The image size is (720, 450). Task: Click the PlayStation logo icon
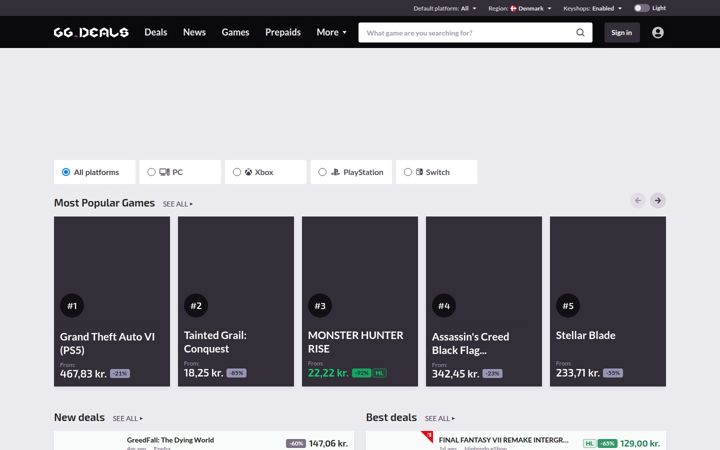pos(336,172)
